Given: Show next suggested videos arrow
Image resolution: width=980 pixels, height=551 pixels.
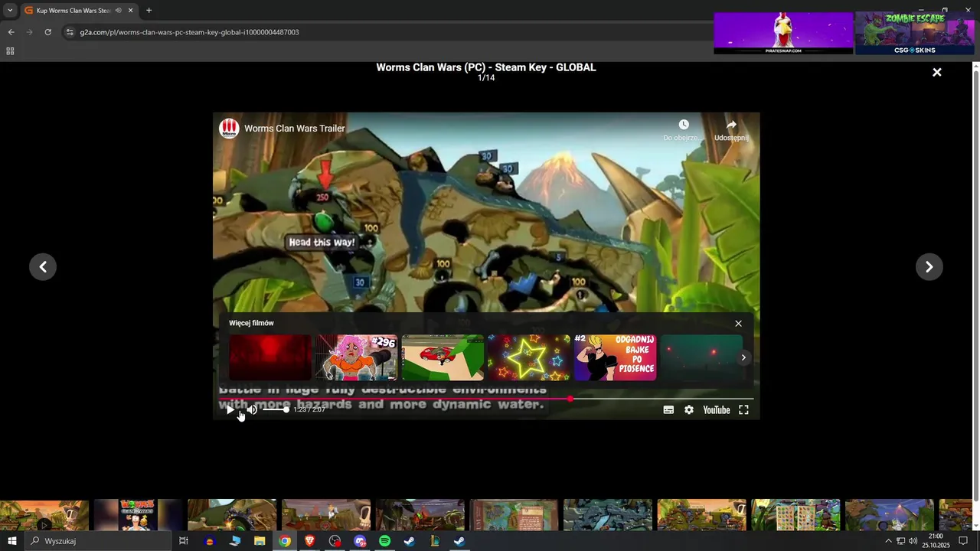Looking at the screenshot, I should 743,357.
